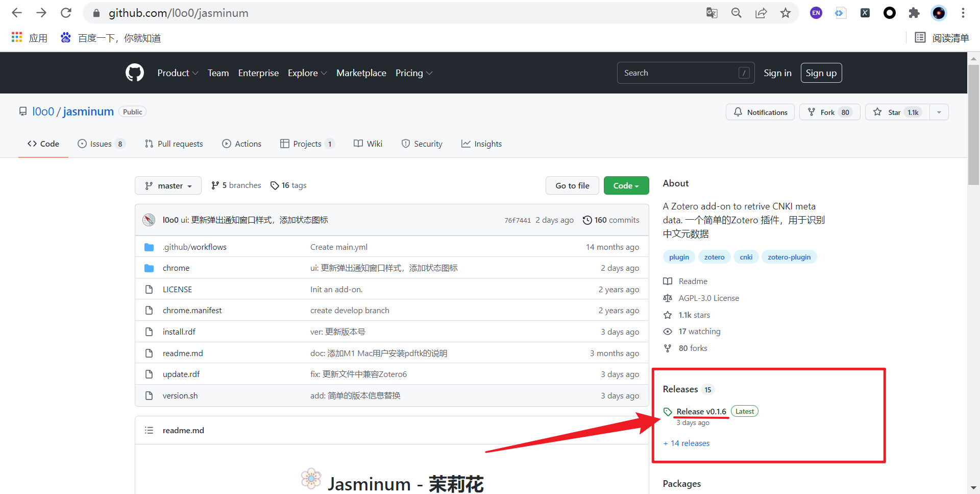
Task: Click the 17 watching link
Action: (692, 331)
